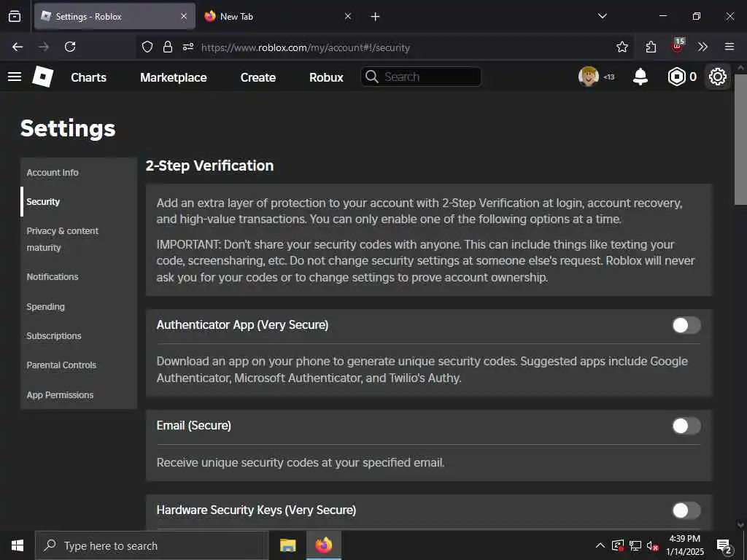This screenshot has width=747, height=560.
Task: Open the Roblox hamburger navigation menu
Action: [15, 77]
